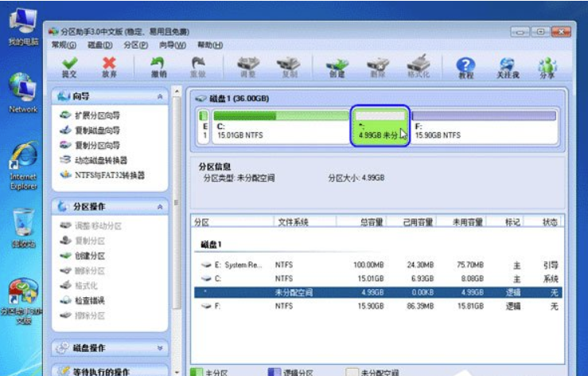588x376 pixels.
Task: Click the 格式化 (format) toolbar icon
Action: pyautogui.click(x=419, y=66)
